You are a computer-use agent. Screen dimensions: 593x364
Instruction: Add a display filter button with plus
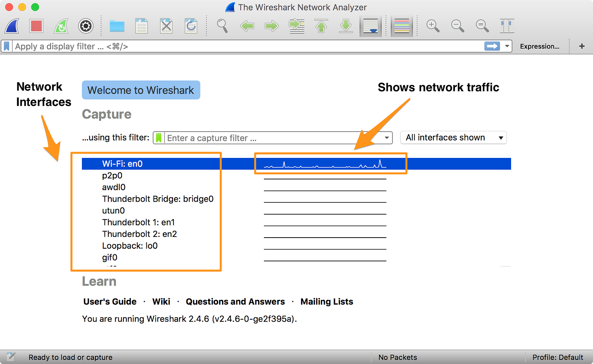582,46
